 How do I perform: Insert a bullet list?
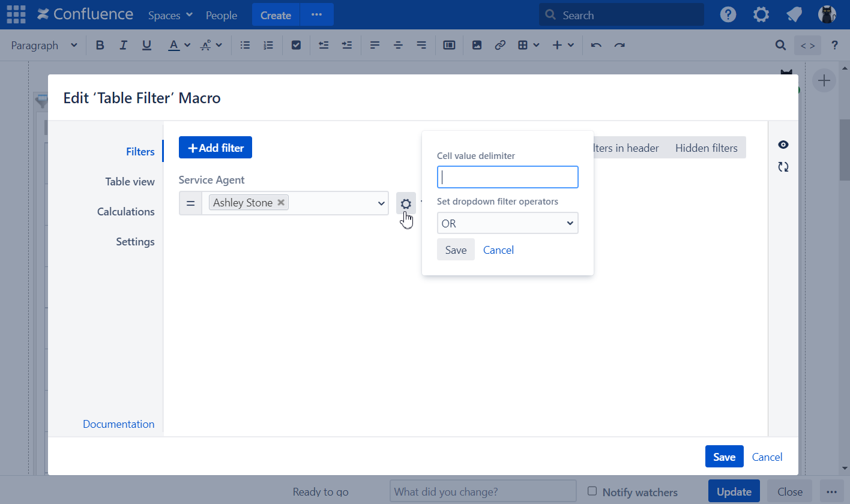tap(244, 44)
